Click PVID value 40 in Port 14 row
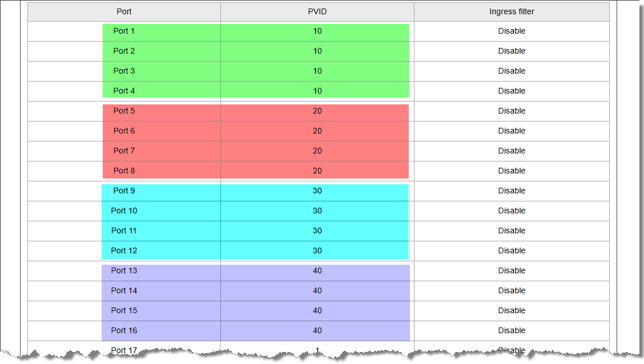The width and height of the screenshot is (644, 364). point(317,291)
